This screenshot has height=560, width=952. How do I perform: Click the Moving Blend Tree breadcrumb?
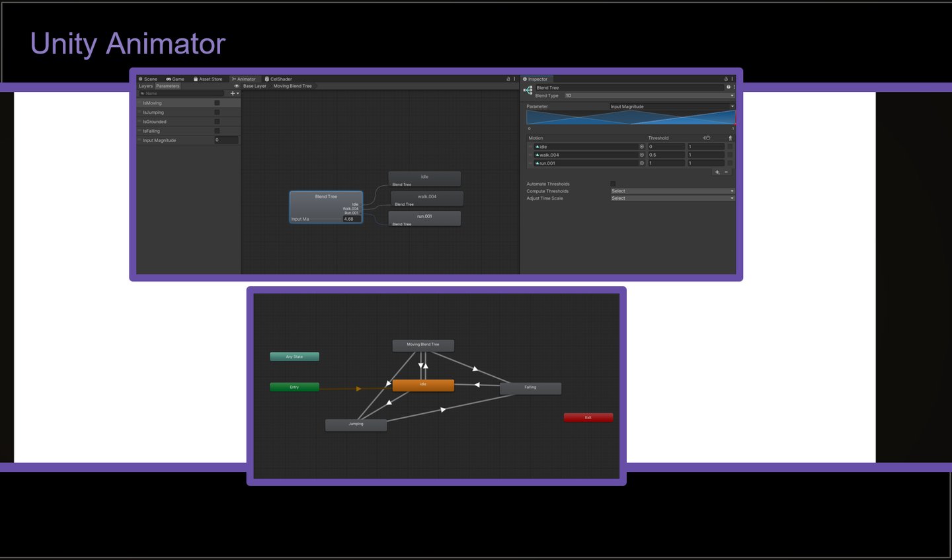[x=292, y=86]
